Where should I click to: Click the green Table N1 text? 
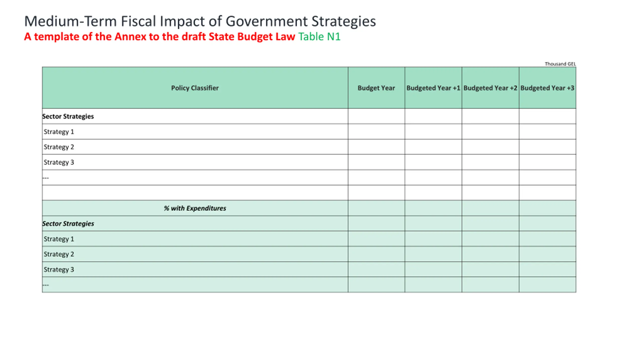coord(319,37)
